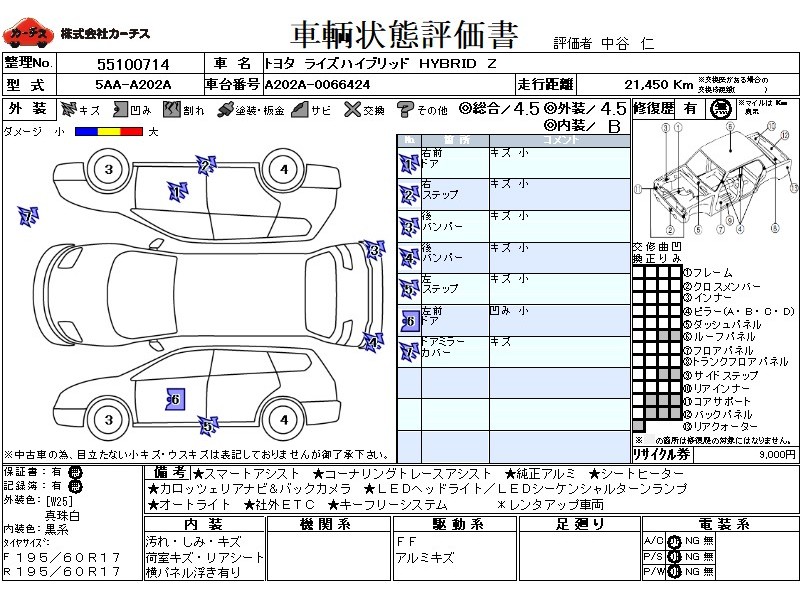
Task: Click the scratch (キズ) legend icon
Action: click(x=69, y=109)
